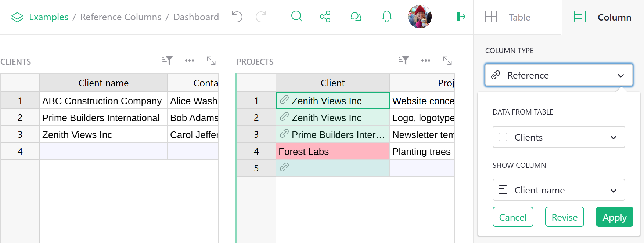Click the share icon in top bar
Image resolution: width=644 pixels, height=243 pixels.
325,17
